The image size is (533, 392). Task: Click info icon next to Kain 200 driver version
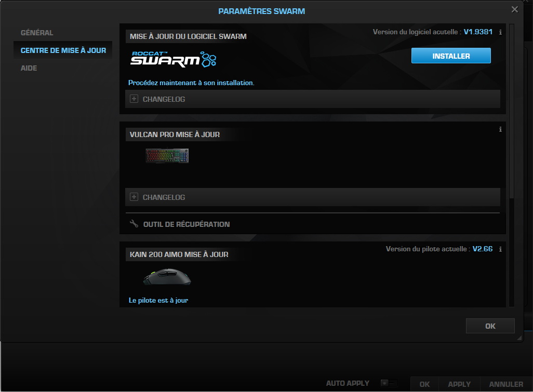(500, 249)
